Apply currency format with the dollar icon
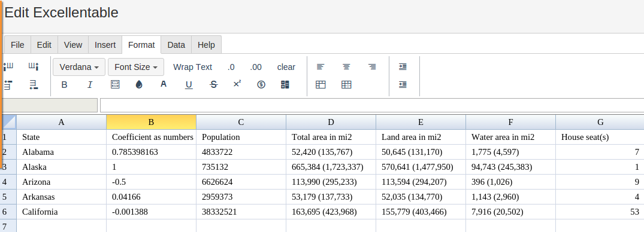Screen dimensions: 644x232 pyautogui.click(x=261, y=84)
